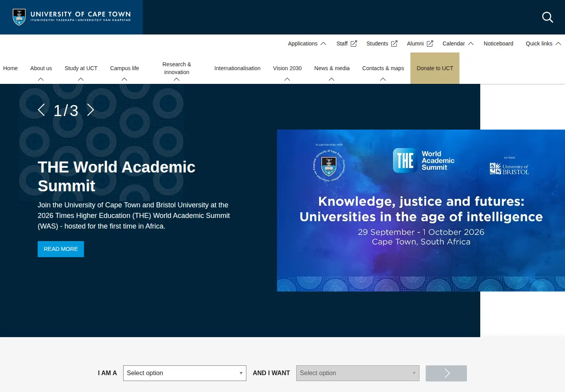Open the Students link
565x392 pixels.
377,44
